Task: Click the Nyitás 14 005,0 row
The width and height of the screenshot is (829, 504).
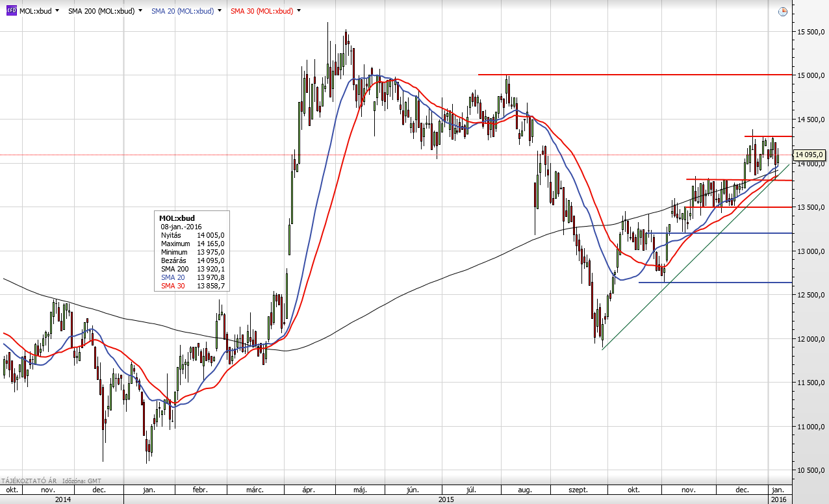Action: coord(192,235)
